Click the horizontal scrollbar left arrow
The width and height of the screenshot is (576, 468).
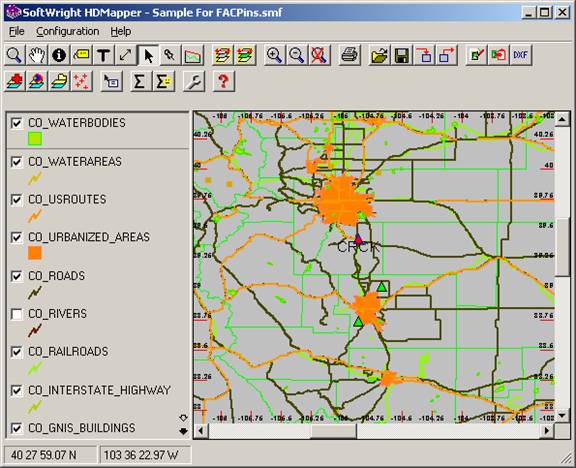click(x=201, y=431)
